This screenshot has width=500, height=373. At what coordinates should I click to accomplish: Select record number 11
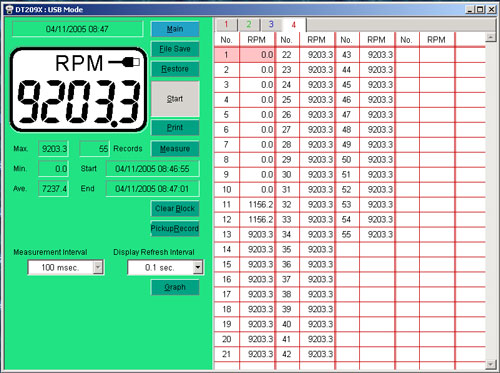[227, 204]
